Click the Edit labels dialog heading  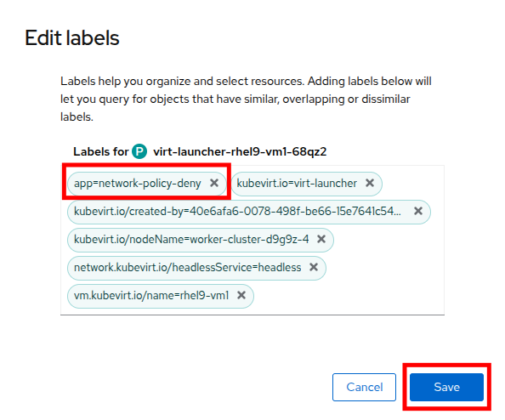click(x=72, y=38)
